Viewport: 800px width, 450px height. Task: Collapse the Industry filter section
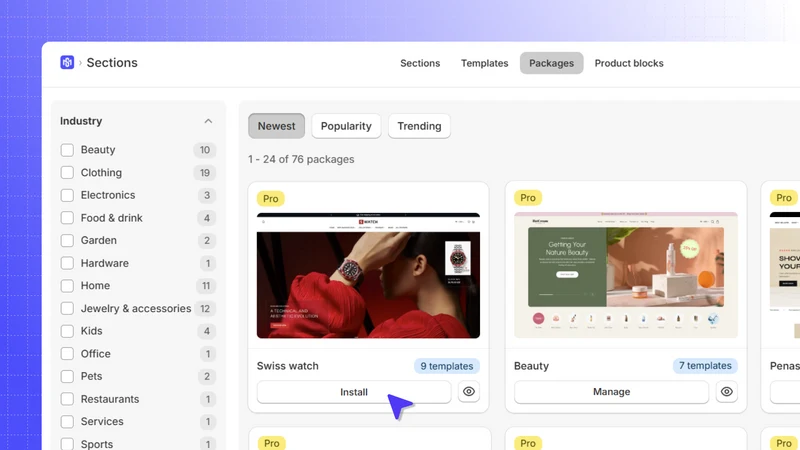208,121
